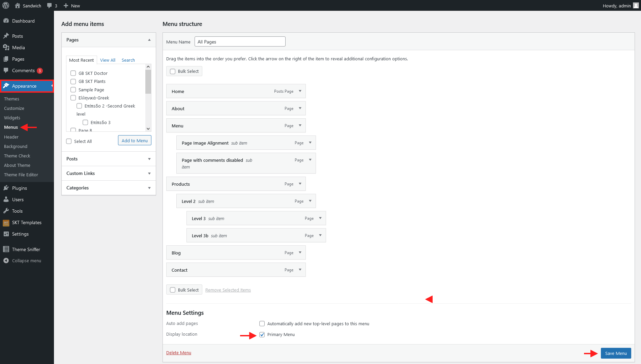Click the Appearance paintbrush icon
Image resolution: width=641 pixels, height=364 pixels.
point(6,86)
